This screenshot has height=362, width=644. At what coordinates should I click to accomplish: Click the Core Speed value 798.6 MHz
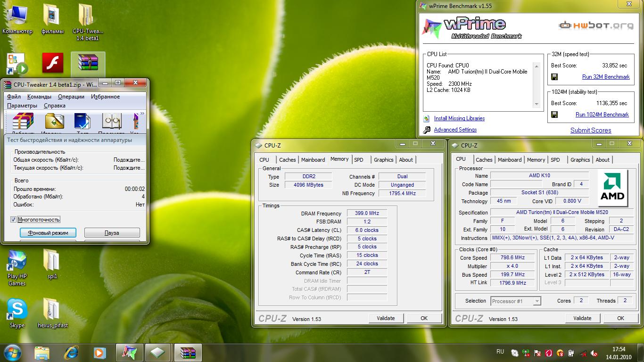pos(513,257)
